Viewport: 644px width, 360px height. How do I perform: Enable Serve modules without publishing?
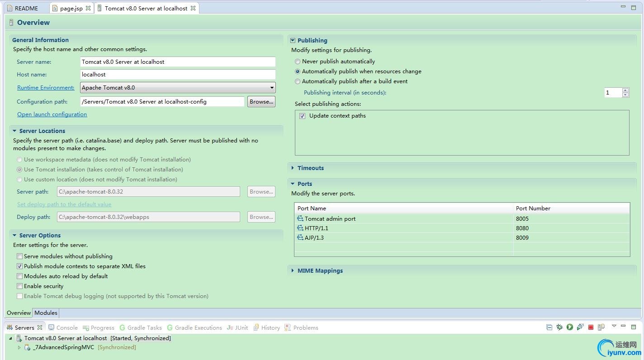pos(19,256)
